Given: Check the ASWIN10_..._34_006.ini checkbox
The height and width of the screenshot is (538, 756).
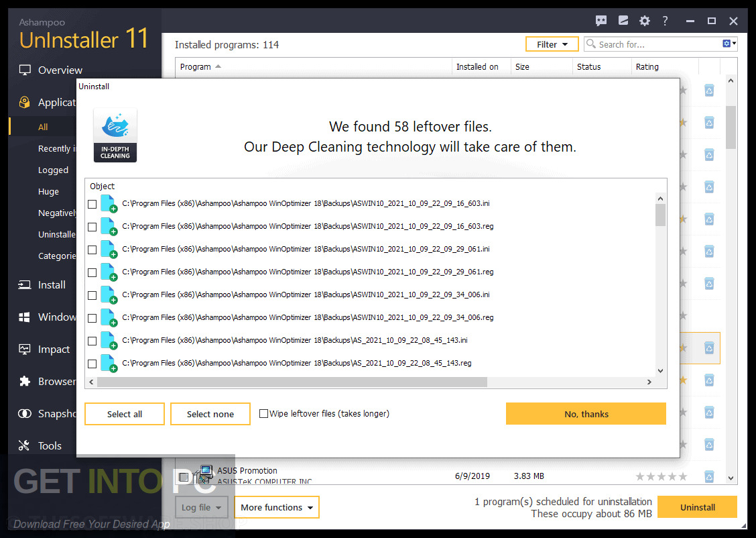Looking at the screenshot, I should tap(92, 295).
